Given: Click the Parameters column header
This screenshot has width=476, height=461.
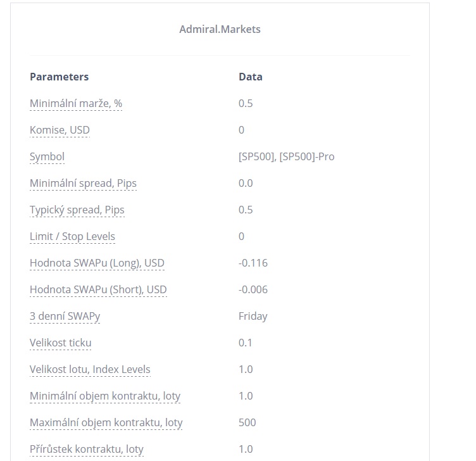Looking at the screenshot, I should point(59,77).
